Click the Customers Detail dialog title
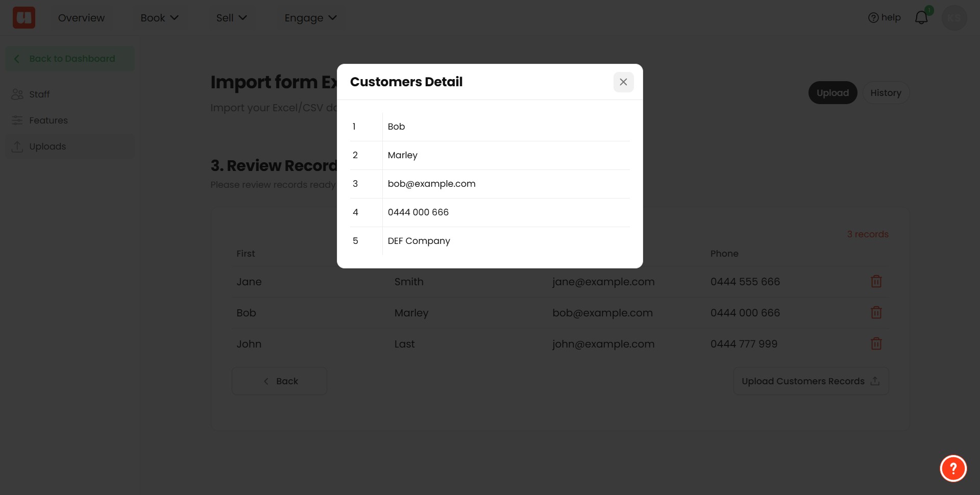Image resolution: width=980 pixels, height=495 pixels. coord(406,82)
